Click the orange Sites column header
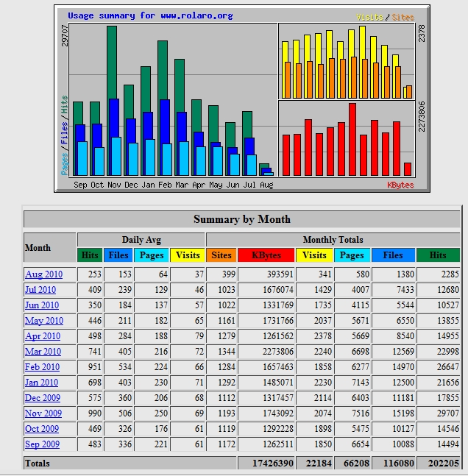This screenshot has width=468, height=476. 221,255
